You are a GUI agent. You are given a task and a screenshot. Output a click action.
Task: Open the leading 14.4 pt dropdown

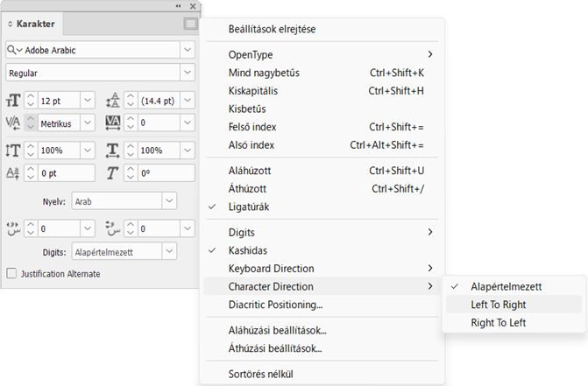[x=188, y=101]
